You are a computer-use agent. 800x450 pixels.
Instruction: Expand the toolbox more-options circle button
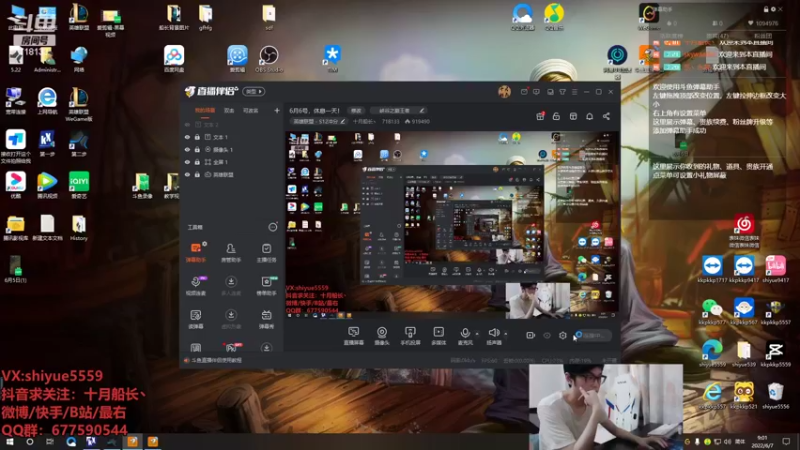(x=273, y=227)
